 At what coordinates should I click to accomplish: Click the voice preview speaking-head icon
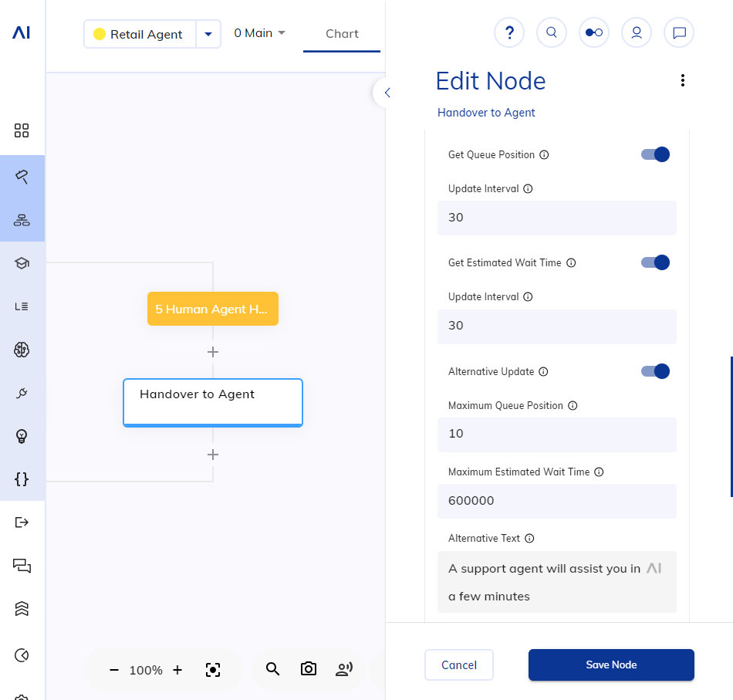pos(344,669)
